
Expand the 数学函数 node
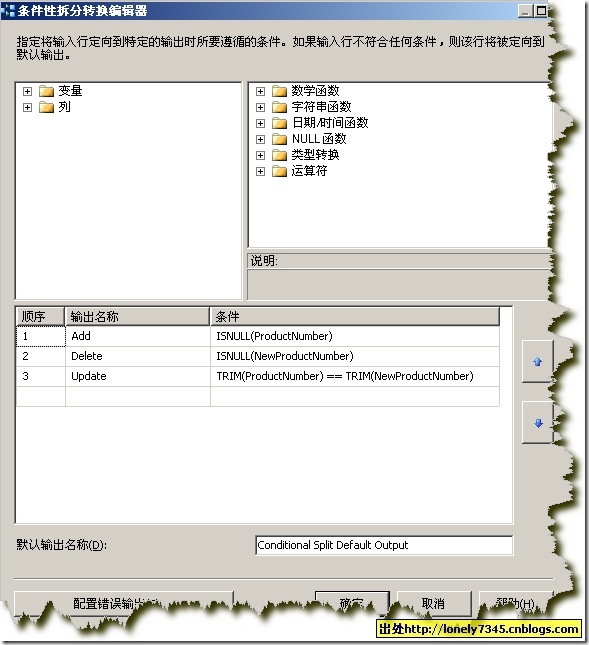point(260,91)
